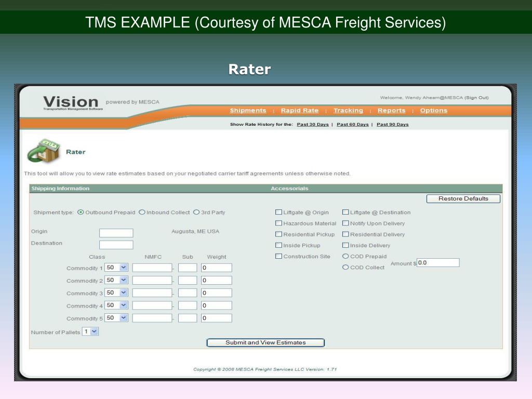The width and height of the screenshot is (532, 399).
Task: Toggle Inside Pickup checkbox
Action: 278,245
